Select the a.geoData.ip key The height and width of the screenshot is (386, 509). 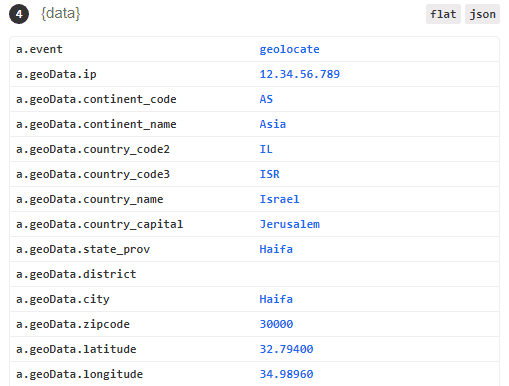coord(56,74)
